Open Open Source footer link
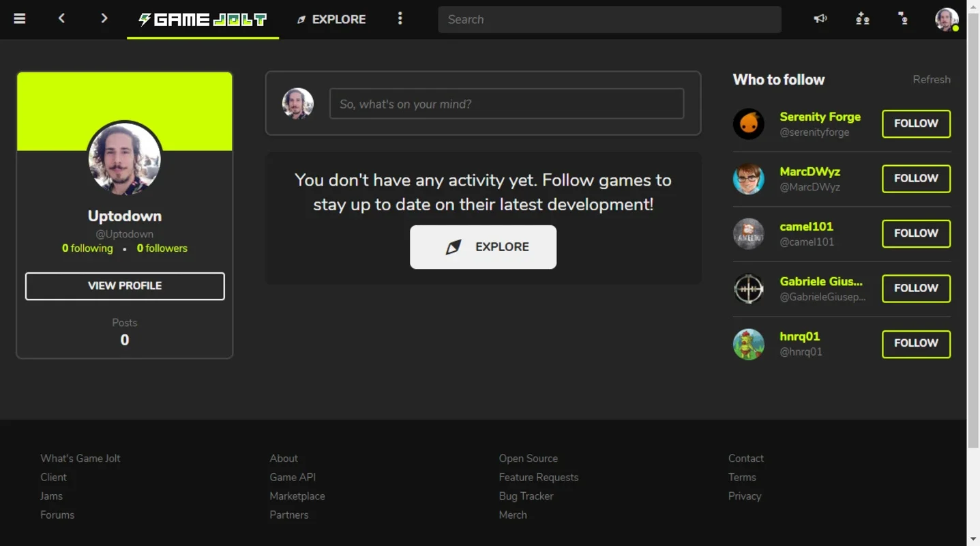Viewport: 980px width, 546px height. coord(529,459)
